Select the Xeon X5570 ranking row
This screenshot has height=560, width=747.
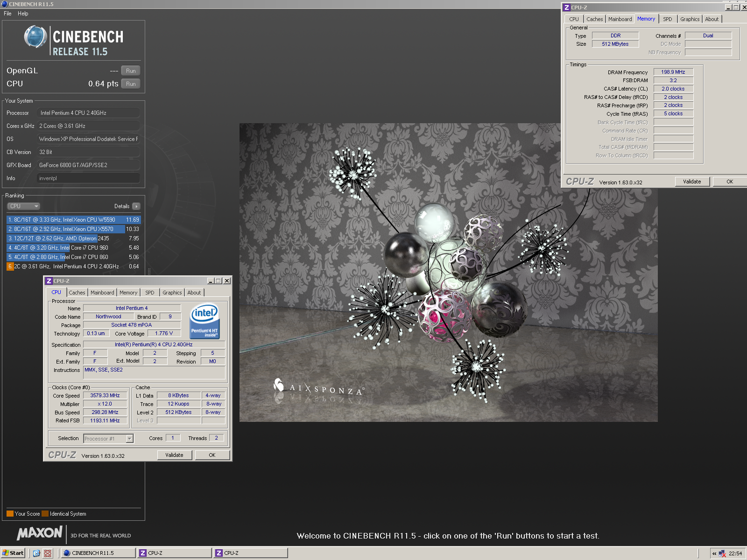[x=73, y=229]
